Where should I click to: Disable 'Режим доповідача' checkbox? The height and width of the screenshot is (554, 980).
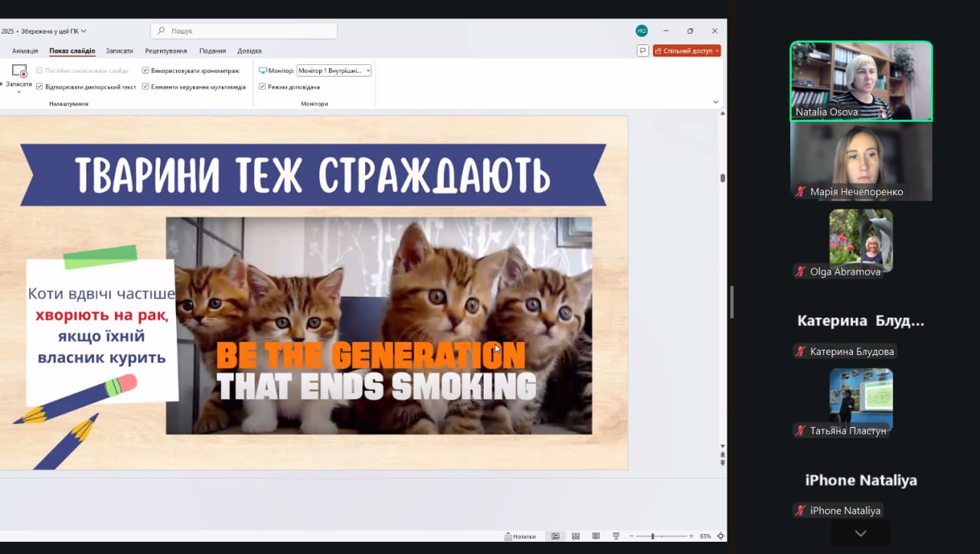[263, 86]
